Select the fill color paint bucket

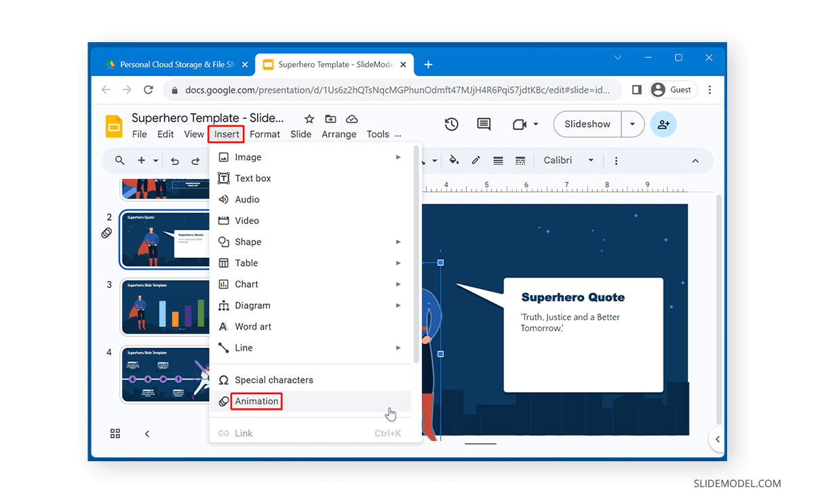coord(454,161)
